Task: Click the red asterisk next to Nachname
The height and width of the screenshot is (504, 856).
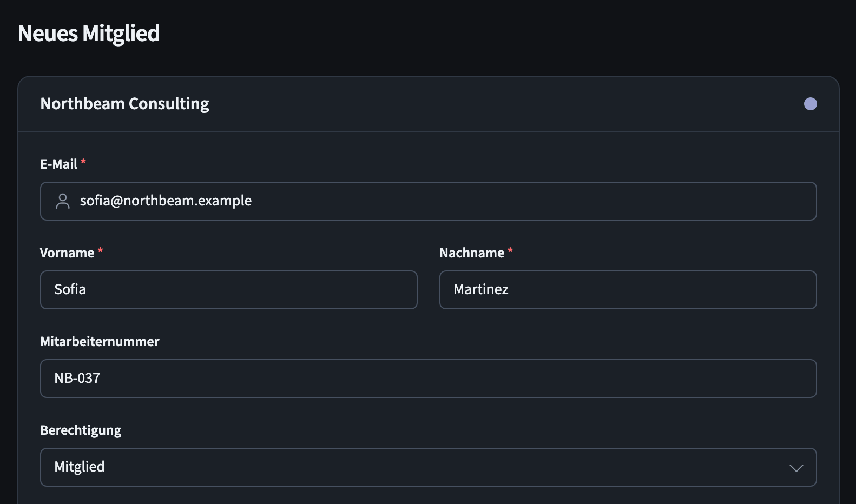Action: tap(510, 250)
